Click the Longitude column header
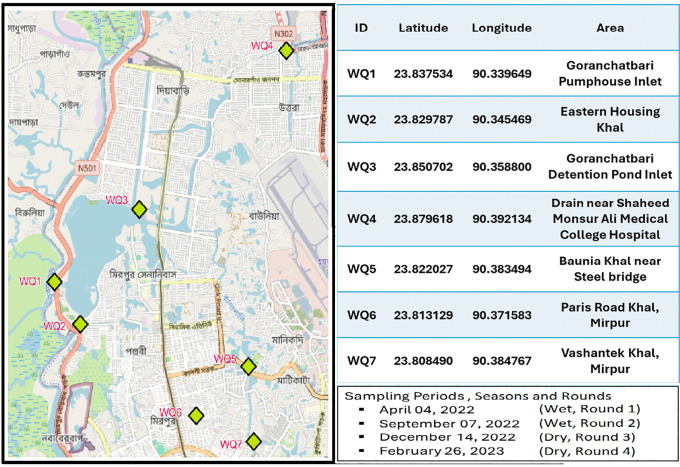 (502, 28)
